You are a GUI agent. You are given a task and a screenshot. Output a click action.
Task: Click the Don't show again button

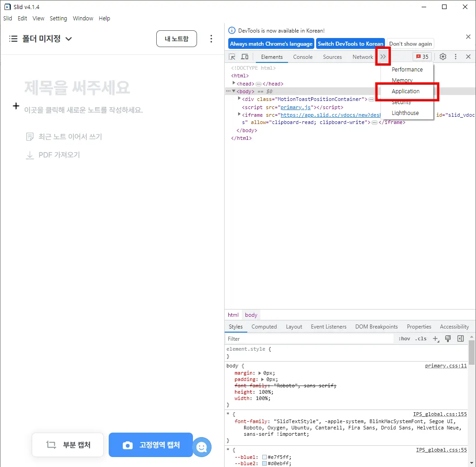tap(410, 44)
